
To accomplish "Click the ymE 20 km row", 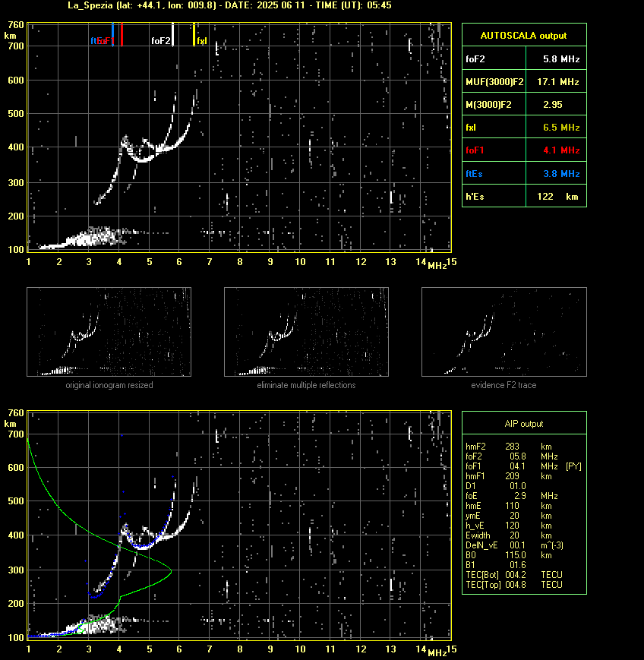I will (510, 516).
